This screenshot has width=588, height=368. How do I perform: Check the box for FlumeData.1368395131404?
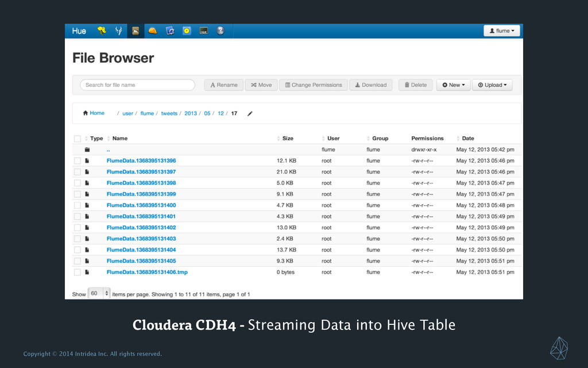click(78, 250)
